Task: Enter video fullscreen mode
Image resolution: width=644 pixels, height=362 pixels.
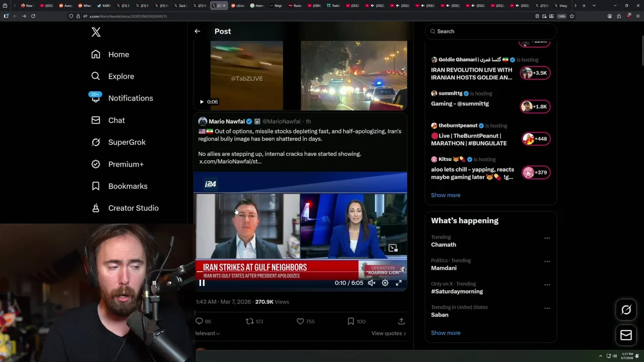Action: click(x=398, y=283)
